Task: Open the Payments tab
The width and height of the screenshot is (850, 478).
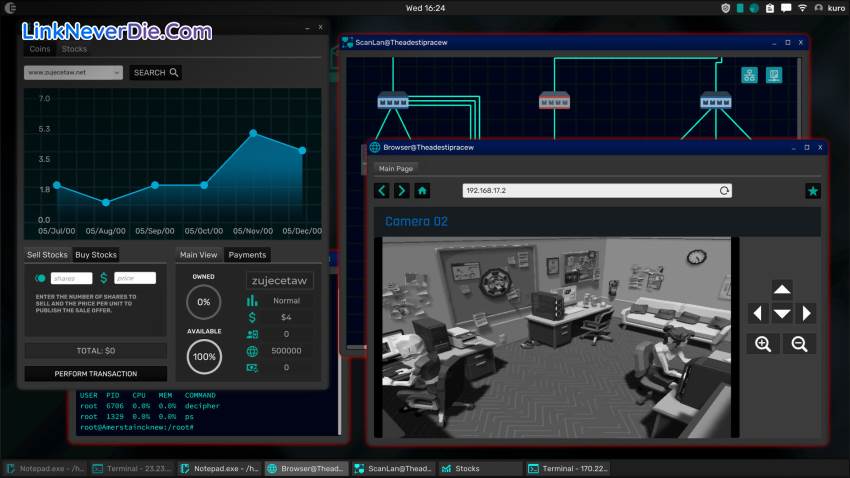Action: [x=247, y=255]
